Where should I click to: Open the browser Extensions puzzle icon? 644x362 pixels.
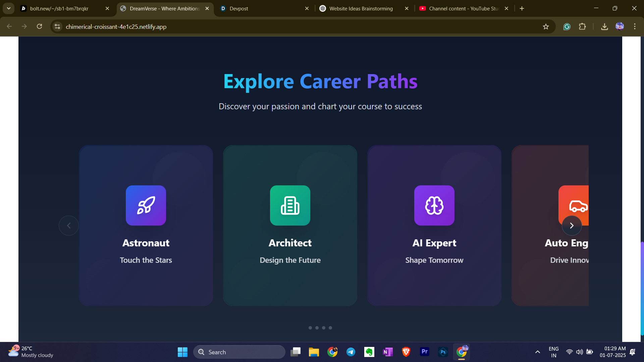[x=582, y=26]
